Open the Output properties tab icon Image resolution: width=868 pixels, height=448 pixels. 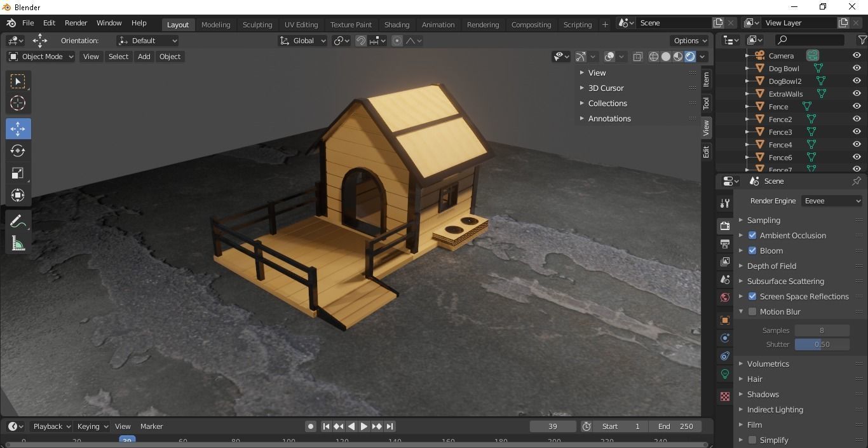[724, 243]
